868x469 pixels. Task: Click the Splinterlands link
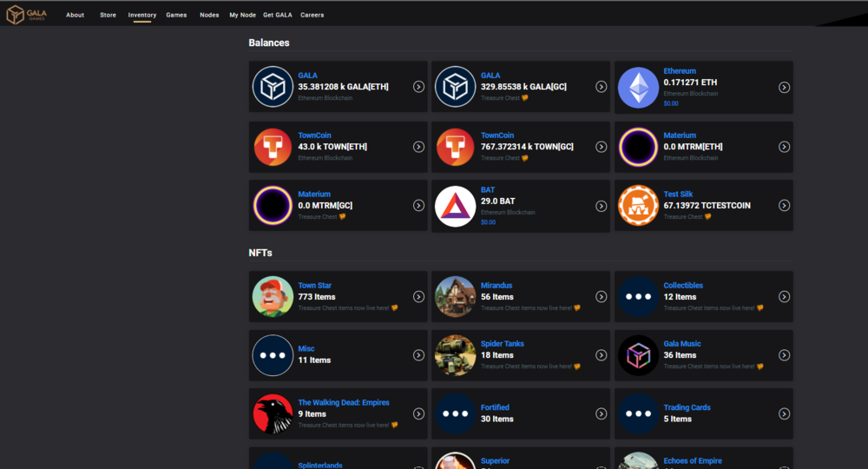tap(320, 466)
